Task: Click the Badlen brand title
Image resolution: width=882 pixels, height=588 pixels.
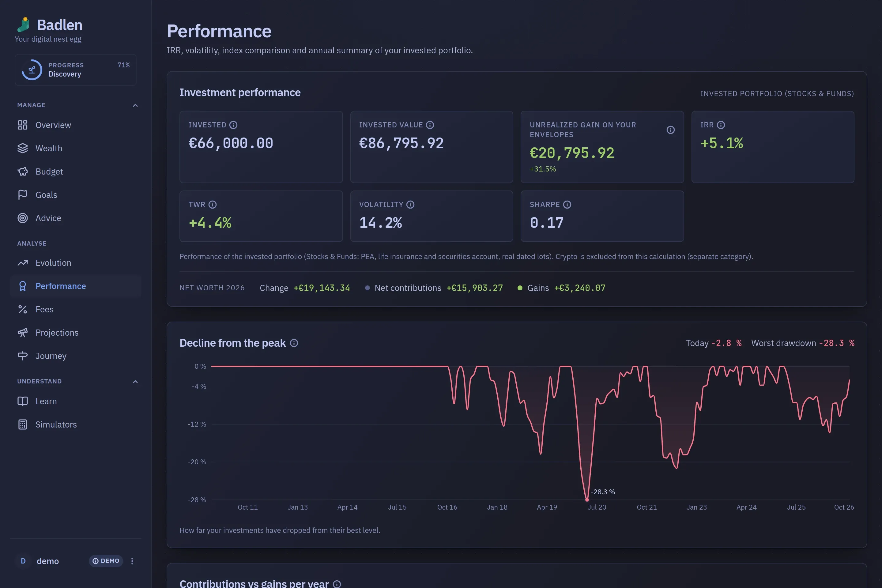Action: pyautogui.click(x=60, y=25)
